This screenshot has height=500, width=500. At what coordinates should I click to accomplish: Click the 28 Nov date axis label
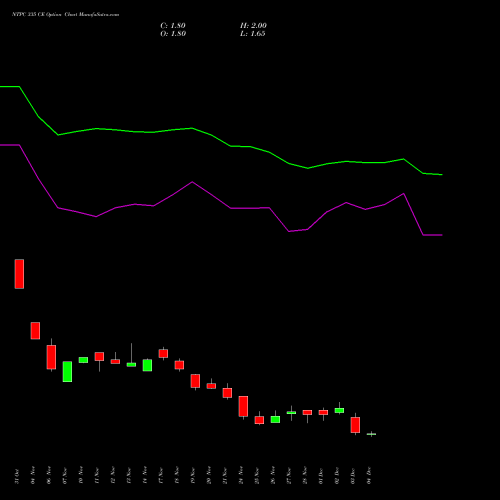coord(305,476)
